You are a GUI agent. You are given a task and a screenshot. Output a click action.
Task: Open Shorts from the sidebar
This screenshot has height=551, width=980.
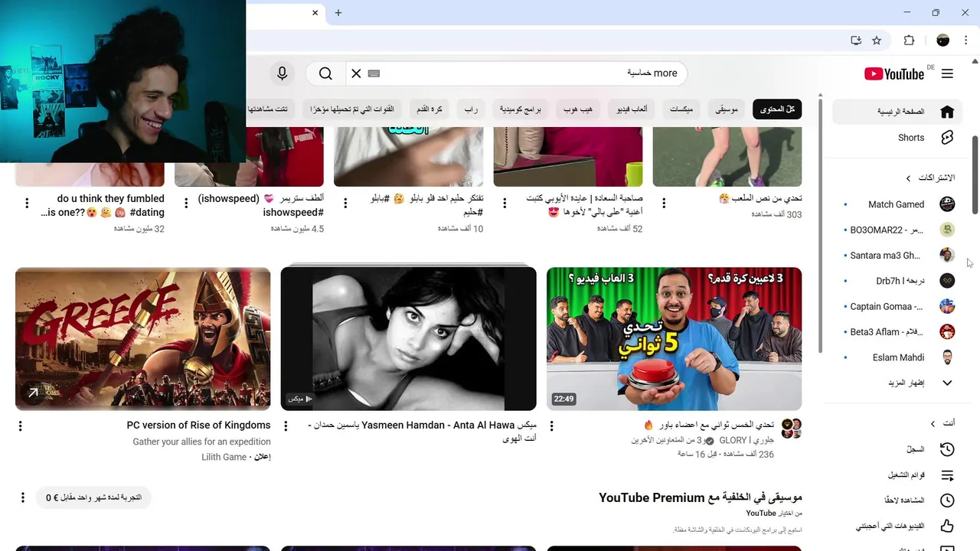click(897, 138)
